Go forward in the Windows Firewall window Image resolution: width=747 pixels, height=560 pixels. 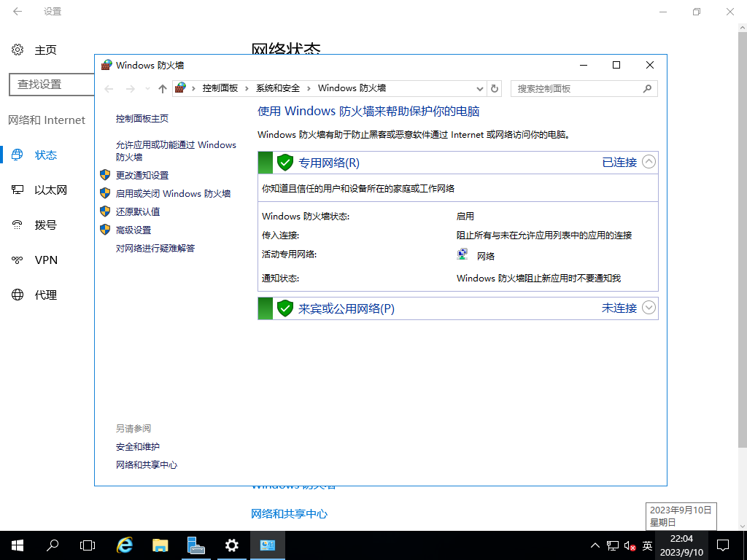coord(130,88)
